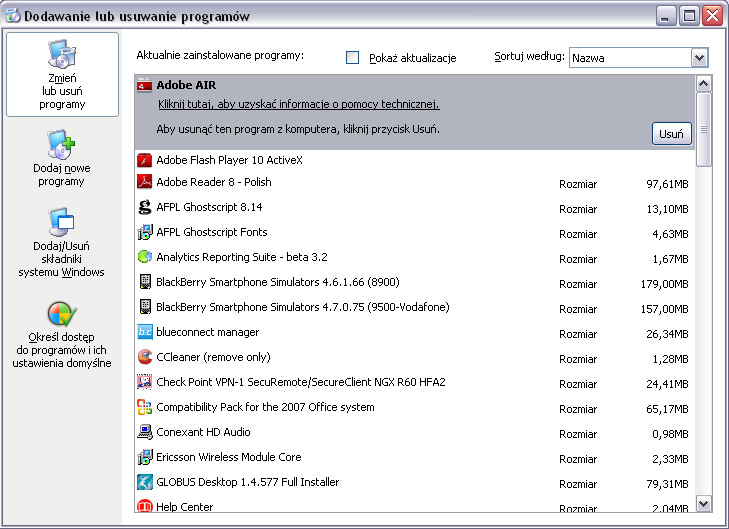Select Compatibility Pack for 2007 Office system

415,408
